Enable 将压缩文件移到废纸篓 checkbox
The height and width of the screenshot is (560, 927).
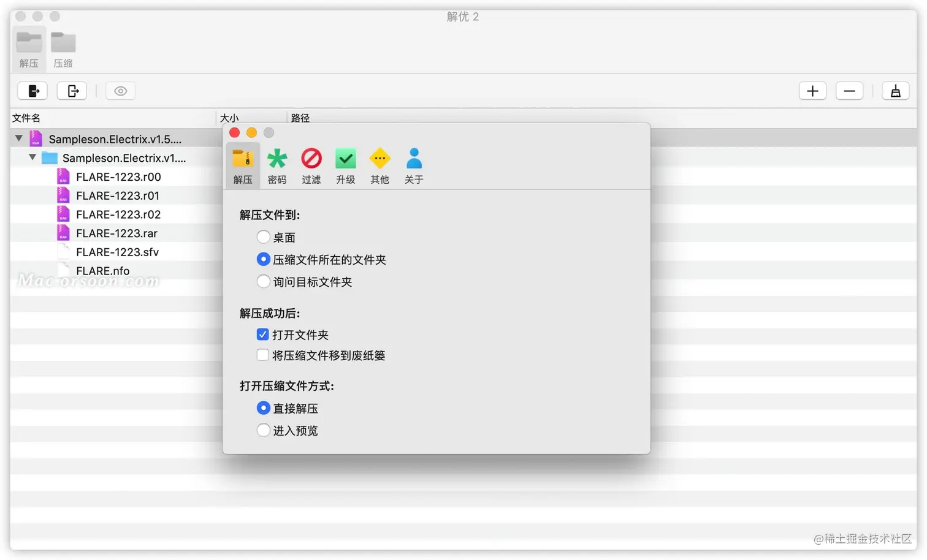tap(262, 355)
